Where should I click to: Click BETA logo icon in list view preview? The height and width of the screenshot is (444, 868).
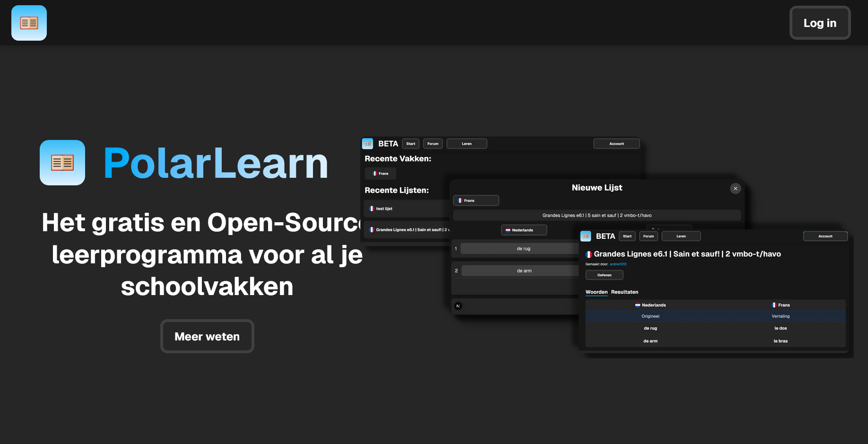click(586, 236)
